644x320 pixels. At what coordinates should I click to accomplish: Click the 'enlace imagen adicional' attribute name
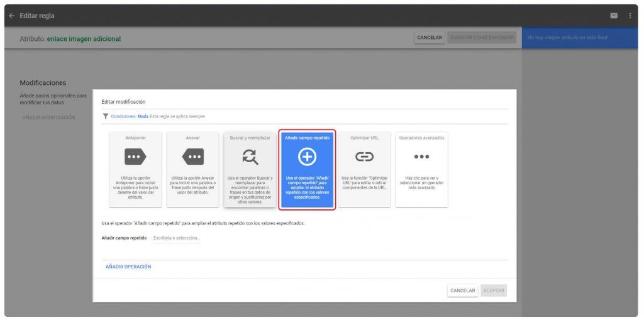point(84,38)
